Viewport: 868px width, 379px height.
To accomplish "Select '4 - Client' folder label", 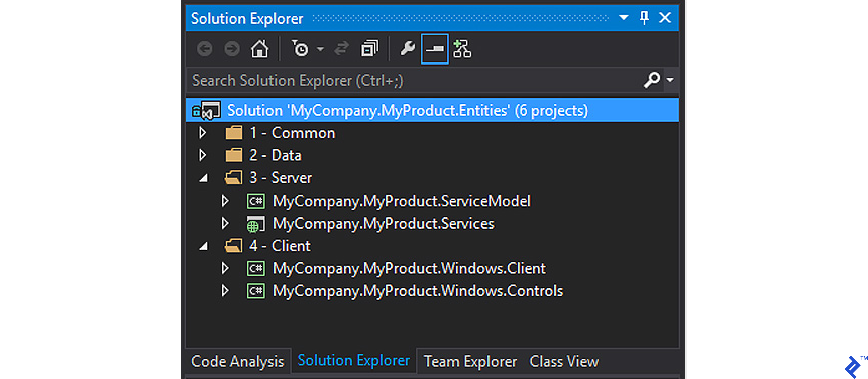I will click(280, 245).
